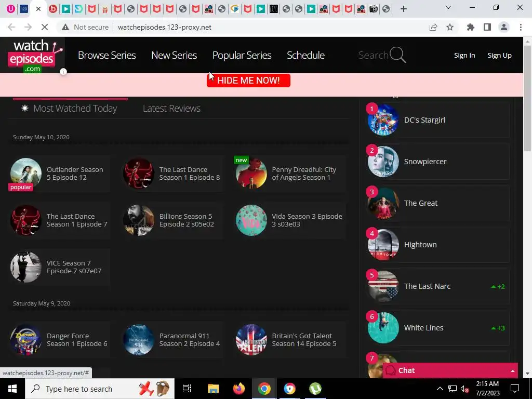Click the network tray icon
Image resolution: width=532 pixels, height=399 pixels.
point(453,389)
